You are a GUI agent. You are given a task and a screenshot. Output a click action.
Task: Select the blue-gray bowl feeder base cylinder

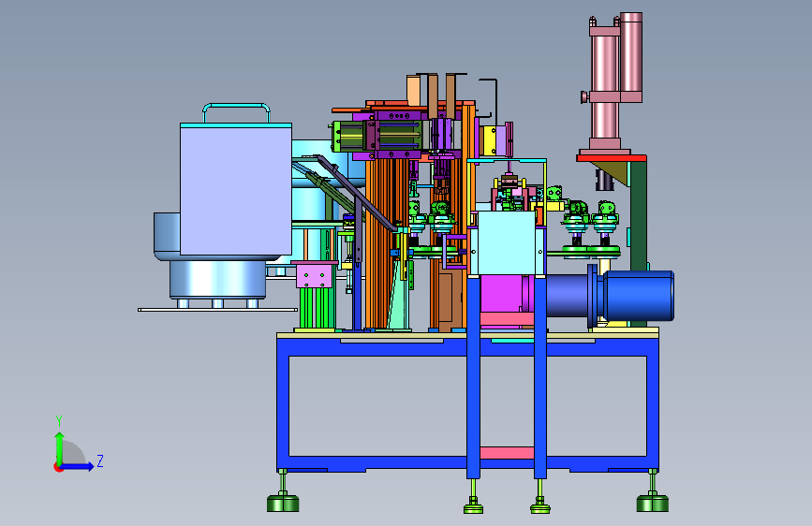point(217,279)
